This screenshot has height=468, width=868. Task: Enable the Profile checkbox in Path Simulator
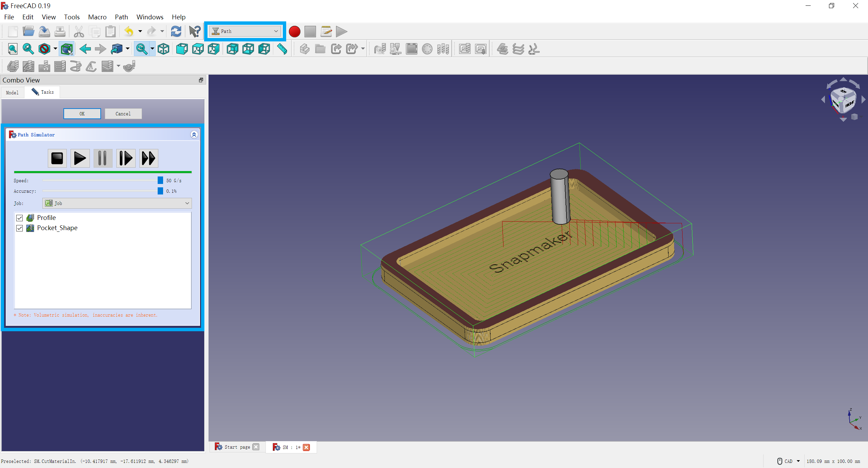pos(20,218)
